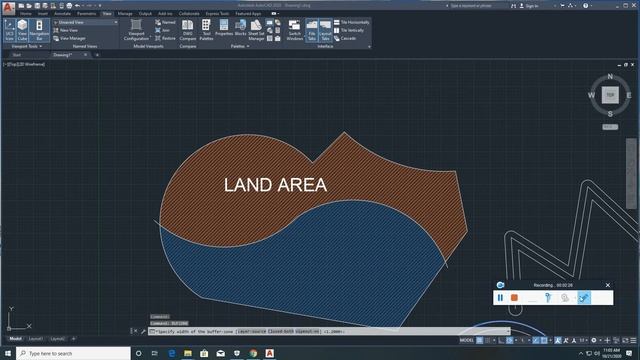Click the MODEL status bar button

[x=467, y=340]
